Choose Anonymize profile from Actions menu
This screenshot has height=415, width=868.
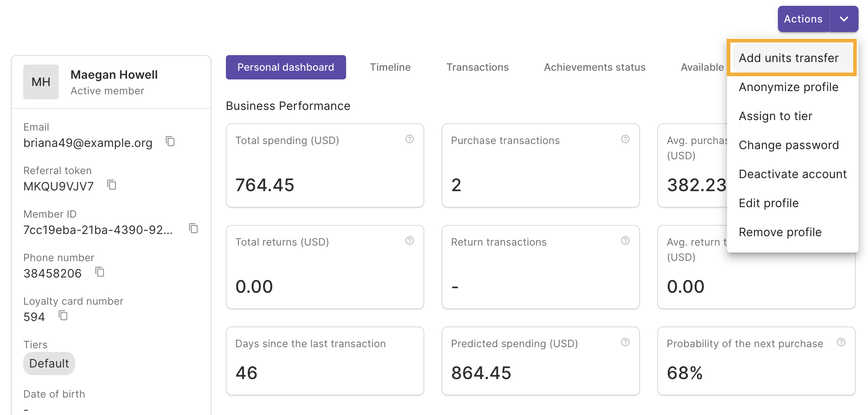click(x=792, y=87)
